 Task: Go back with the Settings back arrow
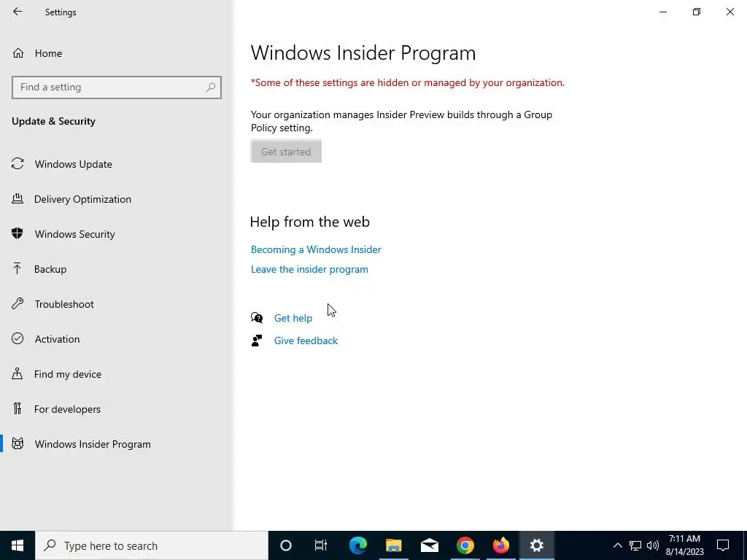[x=18, y=12]
